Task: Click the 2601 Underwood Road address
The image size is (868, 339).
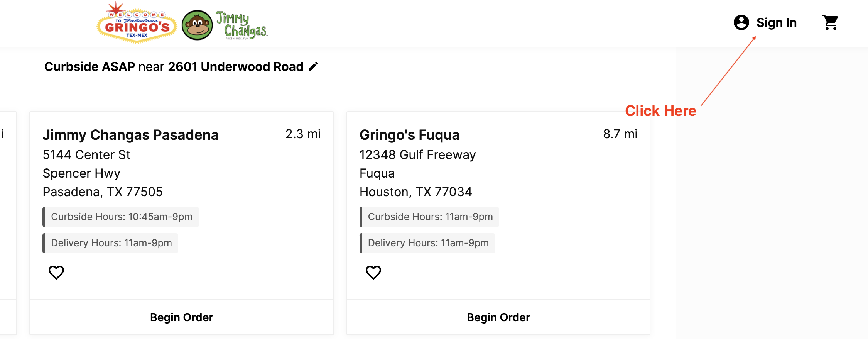Action: [x=236, y=66]
